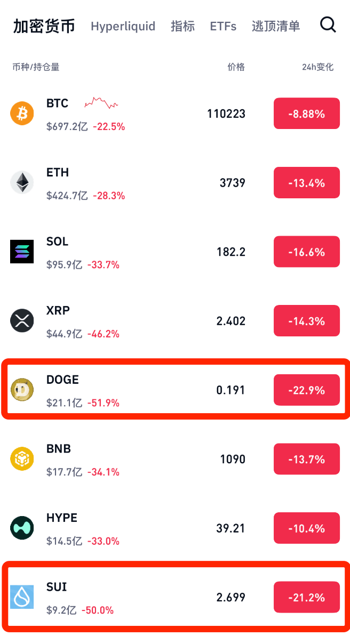Select the 指标 tab

coord(182,26)
